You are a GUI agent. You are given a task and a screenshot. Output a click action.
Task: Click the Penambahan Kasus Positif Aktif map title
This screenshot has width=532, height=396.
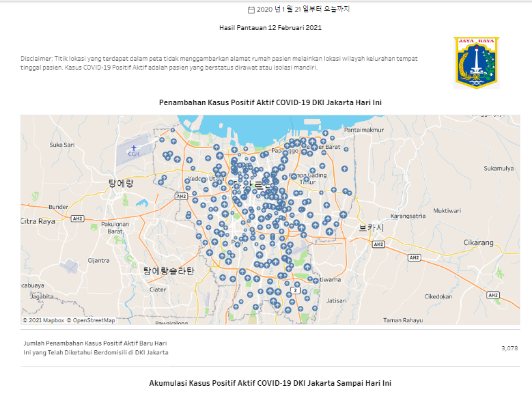point(270,102)
